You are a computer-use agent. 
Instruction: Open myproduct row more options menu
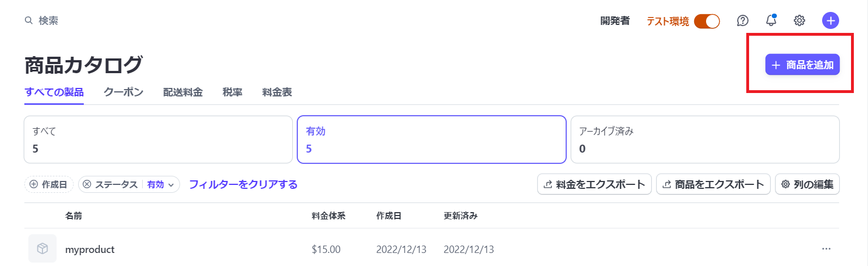[826, 249]
